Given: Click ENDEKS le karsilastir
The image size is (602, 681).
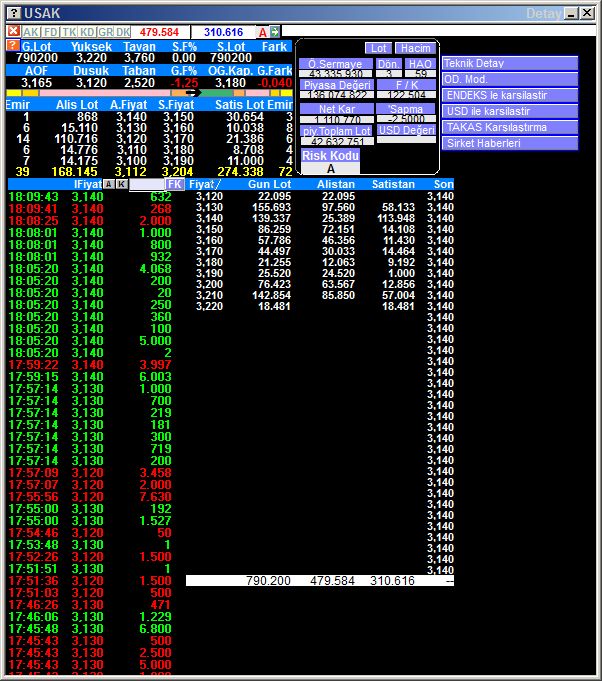Looking at the screenshot, I should pyautogui.click(x=510, y=95).
